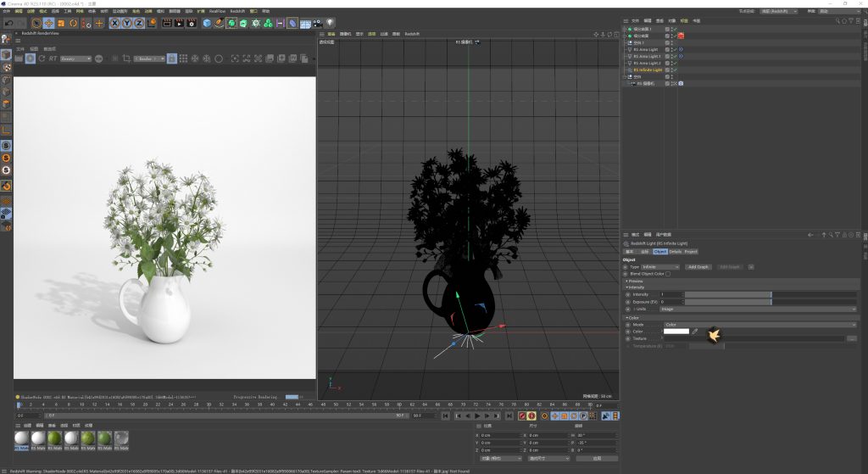
Task: Select RS Infinite Light in object manager
Action: (648, 70)
